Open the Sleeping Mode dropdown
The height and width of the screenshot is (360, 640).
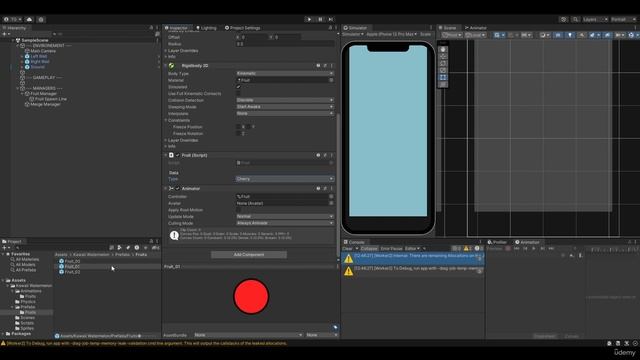pos(284,107)
